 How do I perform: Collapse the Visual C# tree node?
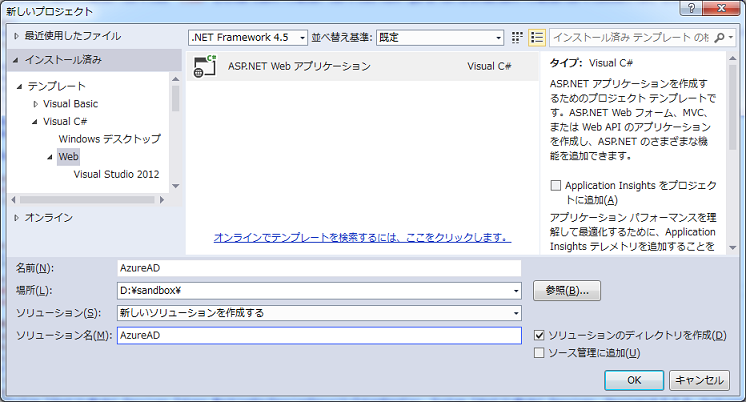(35, 122)
